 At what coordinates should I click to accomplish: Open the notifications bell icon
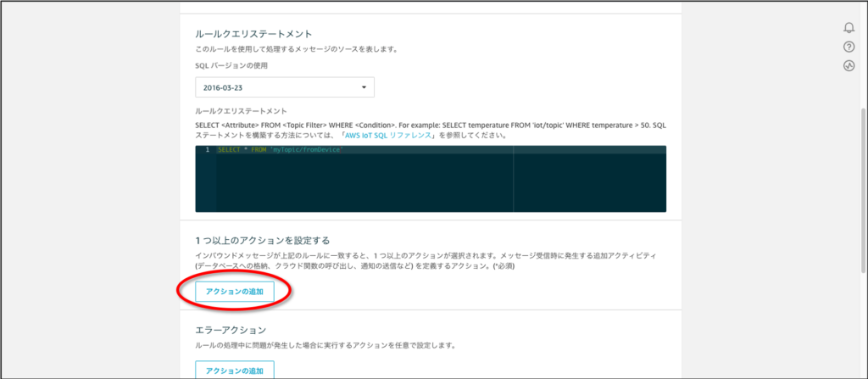pos(849,28)
